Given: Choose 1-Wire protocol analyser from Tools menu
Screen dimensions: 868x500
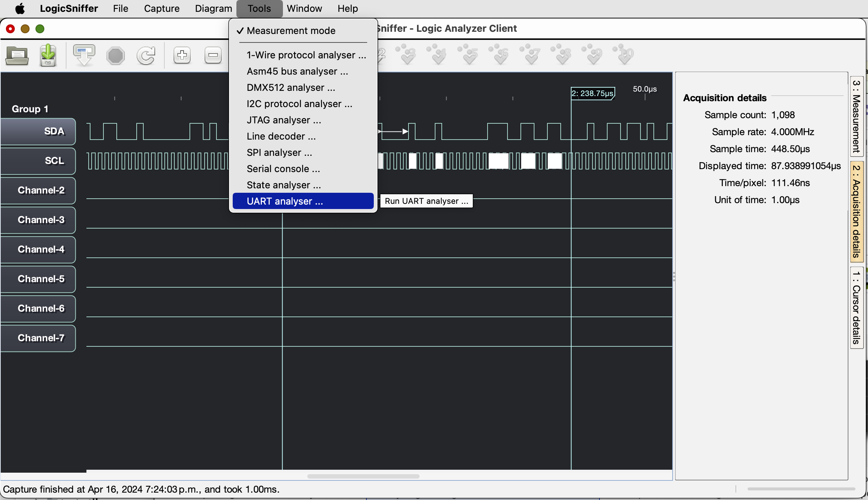Looking at the screenshot, I should [303, 55].
